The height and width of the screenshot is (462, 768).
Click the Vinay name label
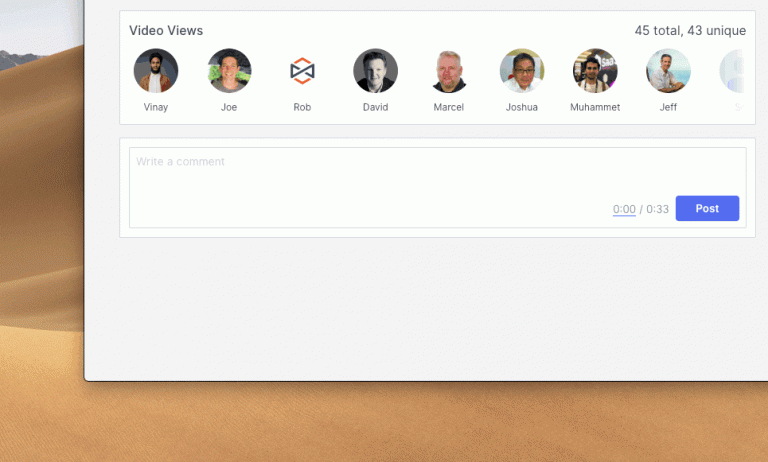pyautogui.click(x=156, y=107)
